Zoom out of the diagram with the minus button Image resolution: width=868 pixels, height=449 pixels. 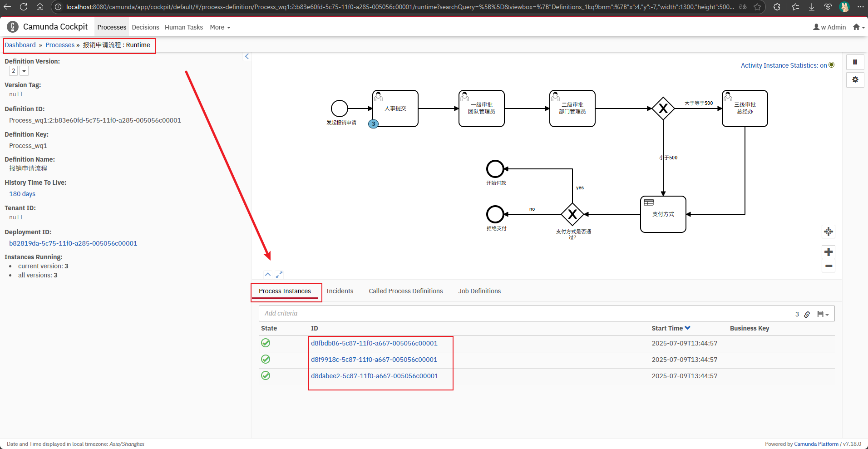[x=828, y=266]
